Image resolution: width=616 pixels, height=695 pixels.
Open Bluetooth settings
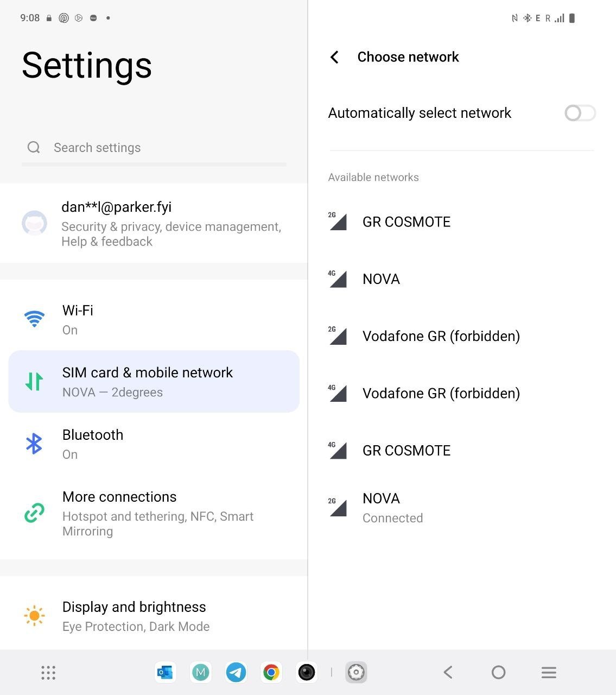tap(154, 444)
